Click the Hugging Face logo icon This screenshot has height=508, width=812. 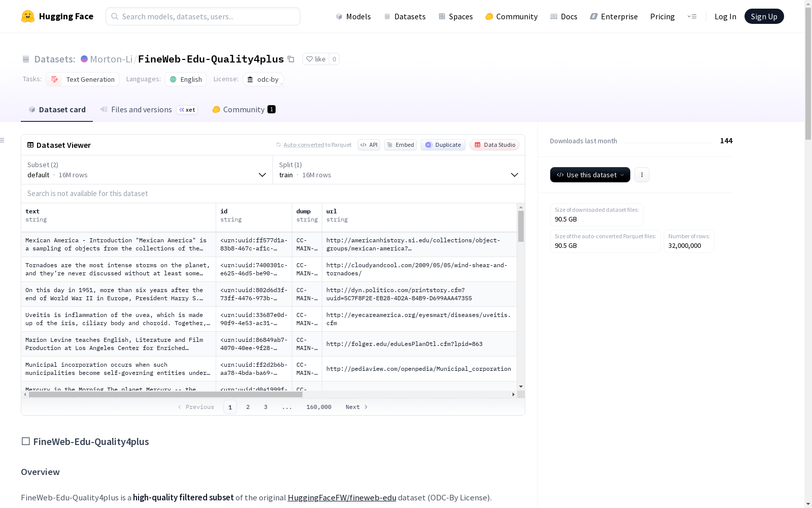28,16
